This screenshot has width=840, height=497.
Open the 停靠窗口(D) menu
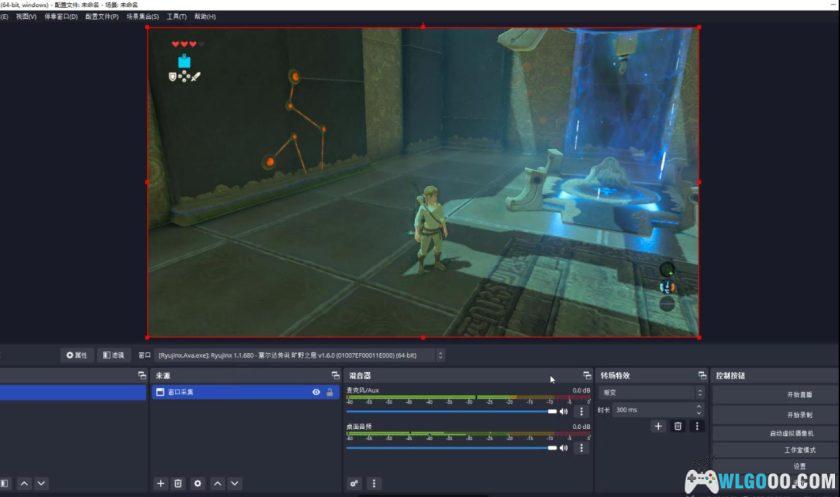pyautogui.click(x=61, y=17)
